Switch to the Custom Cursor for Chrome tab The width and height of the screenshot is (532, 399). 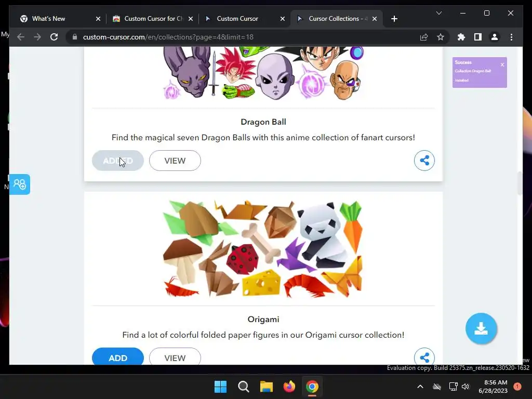click(x=153, y=19)
